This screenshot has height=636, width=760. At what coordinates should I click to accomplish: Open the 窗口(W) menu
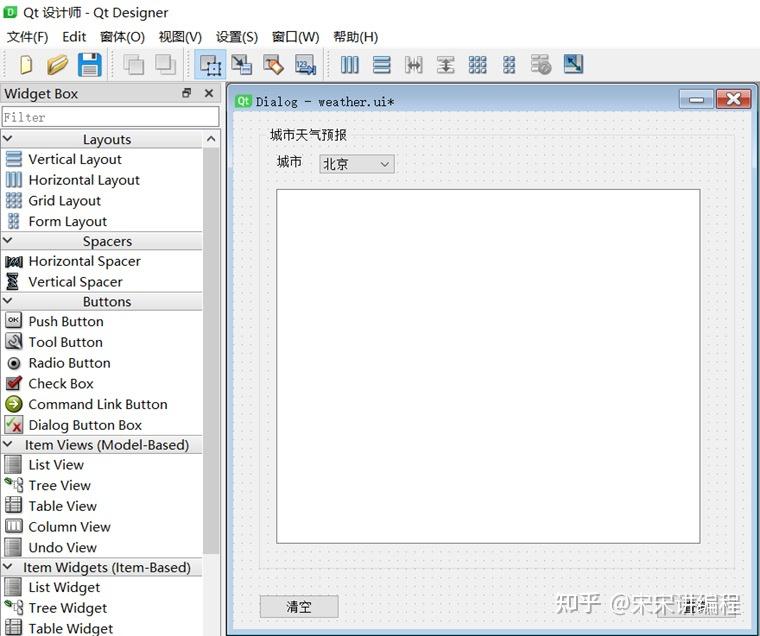pos(295,37)
